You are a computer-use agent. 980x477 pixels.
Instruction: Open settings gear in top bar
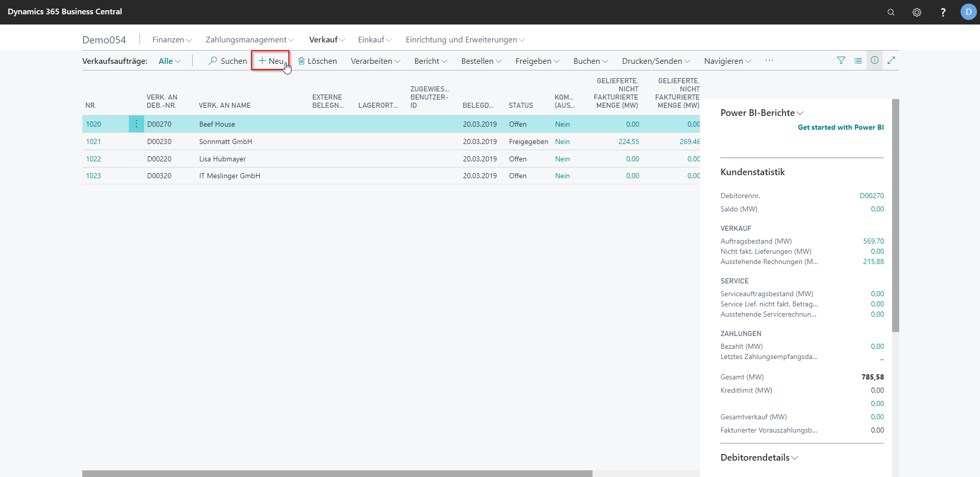(x=917, y=12)
